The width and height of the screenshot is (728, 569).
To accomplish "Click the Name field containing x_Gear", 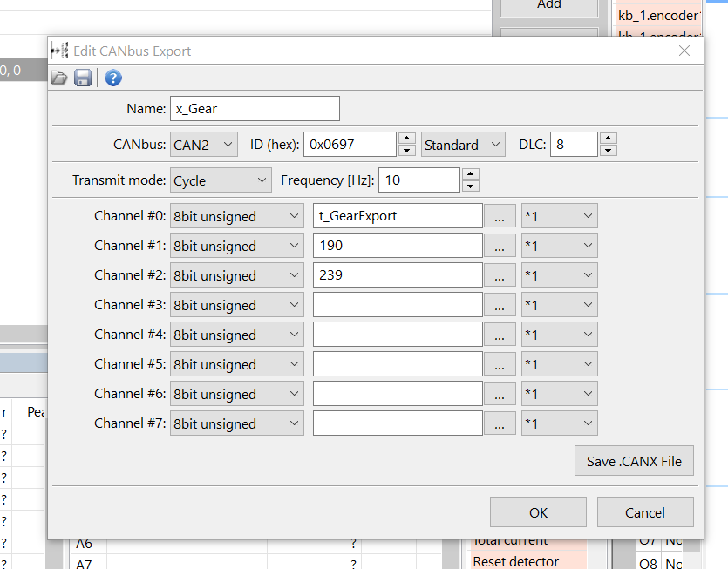I will [255, 109].
